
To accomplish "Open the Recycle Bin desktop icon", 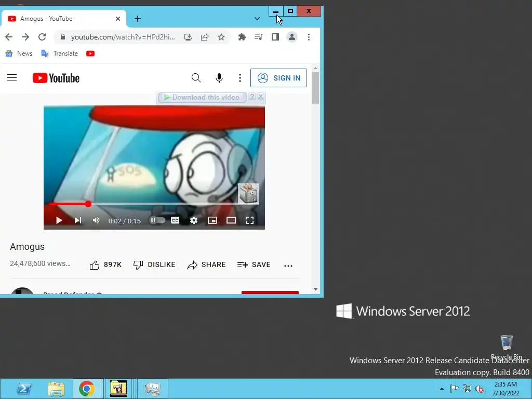I will (506, 347).
